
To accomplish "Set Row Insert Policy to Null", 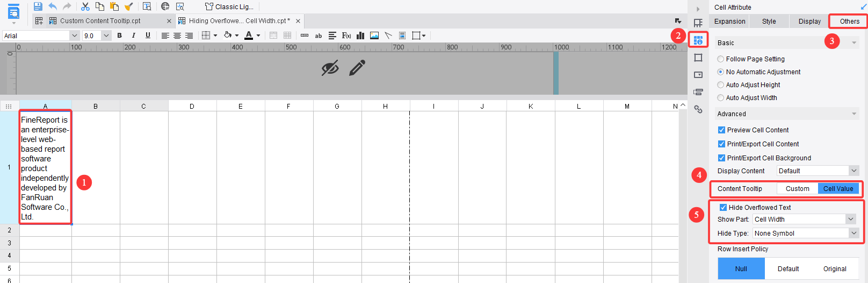I will pyautogui.click(x=741, y=269).
